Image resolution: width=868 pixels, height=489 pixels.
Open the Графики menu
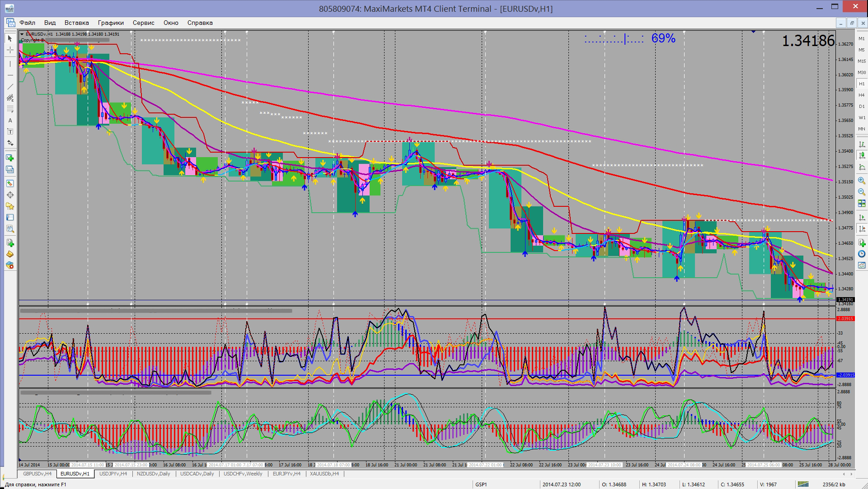point(111,23)
